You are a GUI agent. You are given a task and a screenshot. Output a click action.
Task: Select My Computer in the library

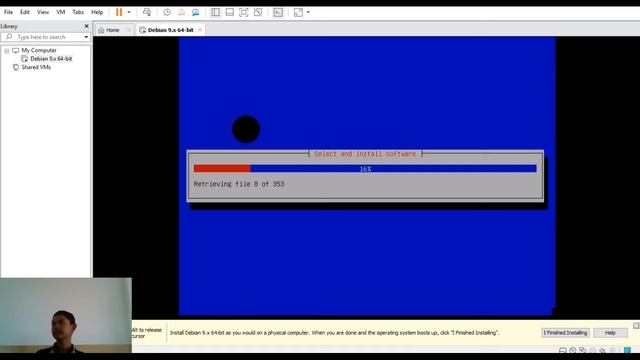39,50
